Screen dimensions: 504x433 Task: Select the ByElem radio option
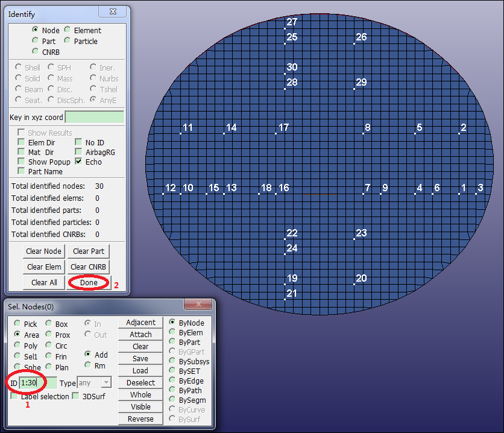point(172,332)
